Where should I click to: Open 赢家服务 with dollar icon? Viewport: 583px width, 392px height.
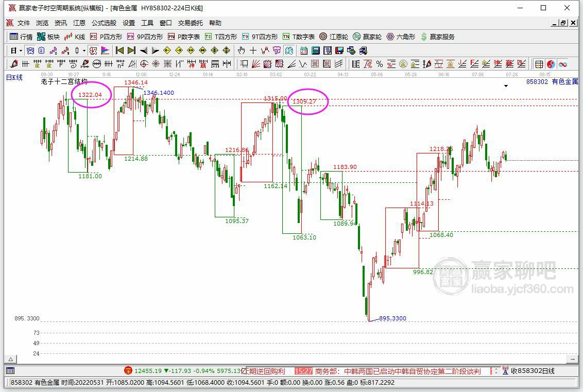coord(438,37)
